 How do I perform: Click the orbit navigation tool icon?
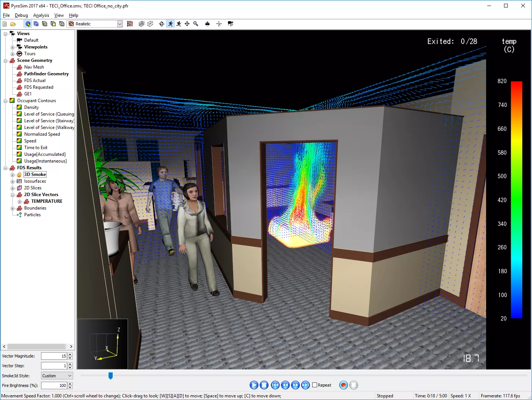(x=162, y=24)
